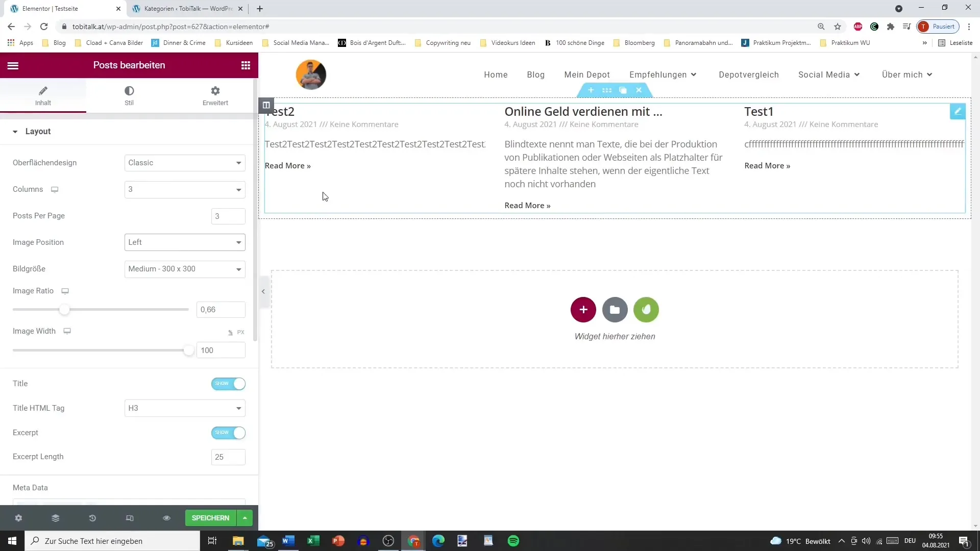Open the Elementor hamburger menu

click(13, 65)
